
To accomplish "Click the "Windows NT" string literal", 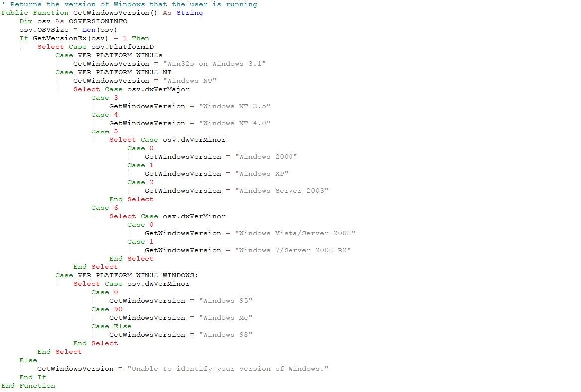I will click(x=190, y=81).
